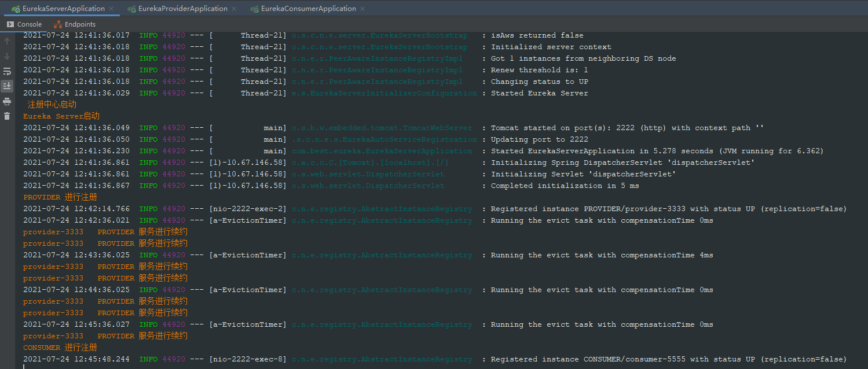
Task: Click the 'o.a.c.c.C.[Tomcat].[localhost].[/]' logger name
Action: (371, 163)
